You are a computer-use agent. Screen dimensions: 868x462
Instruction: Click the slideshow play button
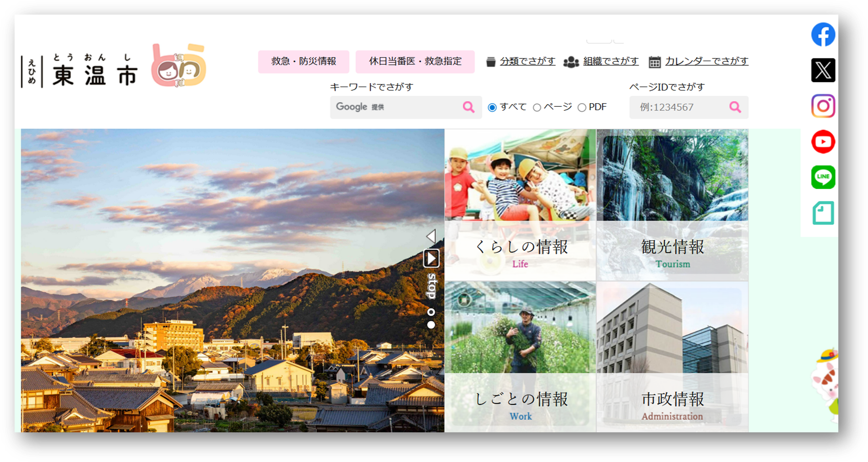pyautogui.click(x=431, y=258)
